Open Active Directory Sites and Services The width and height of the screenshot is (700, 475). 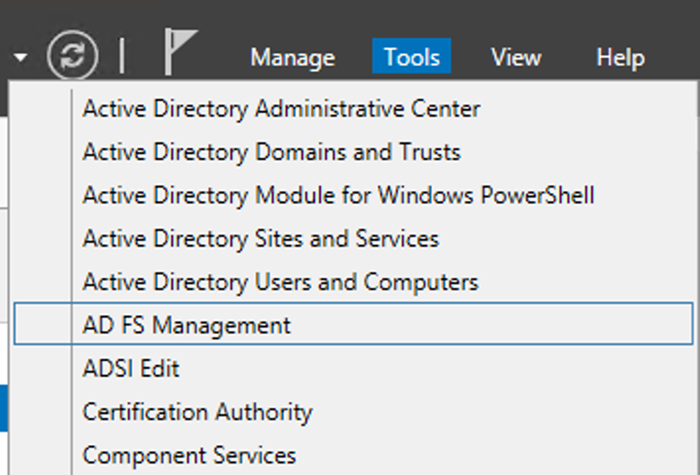pos(260,239)
